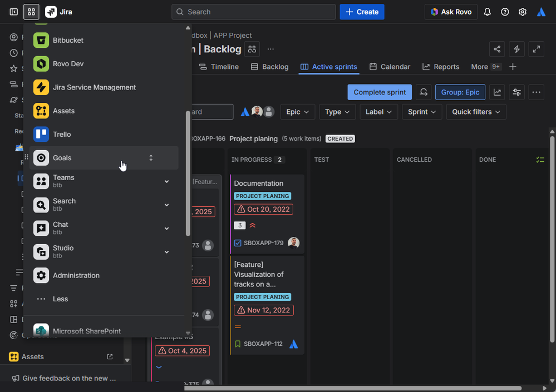The height and width of the screenshot is (392, 556).
Task: Switch to the Reports tab
Action: click(x=441, y=67)
